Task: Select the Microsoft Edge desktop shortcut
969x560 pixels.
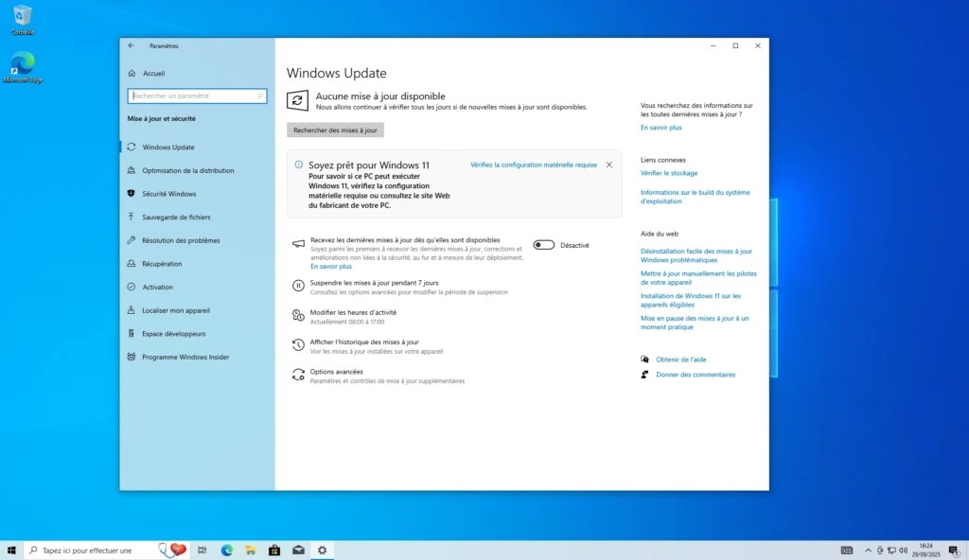Action: point(23,67)
